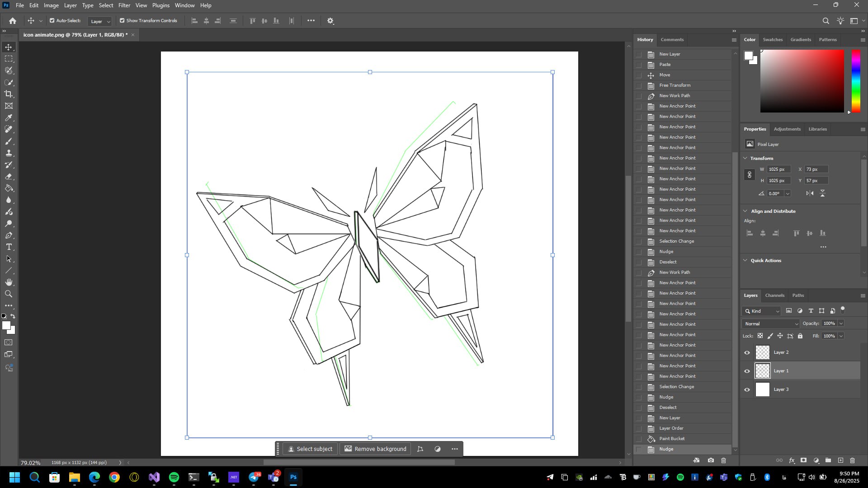Screen dimensions: 868x488
Task: Click the Remove background button
Action: point(375,449)
